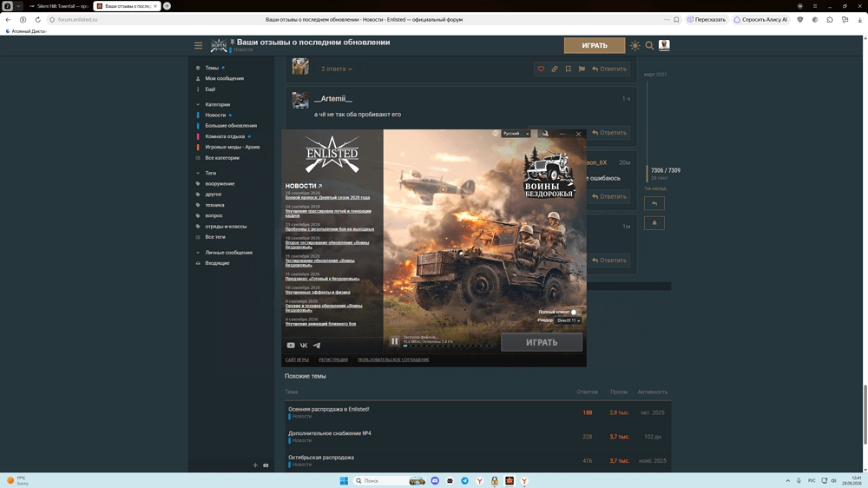Click the keyboard icon at sidebar bottom
The image size is (868, 488).
[266, 465]
